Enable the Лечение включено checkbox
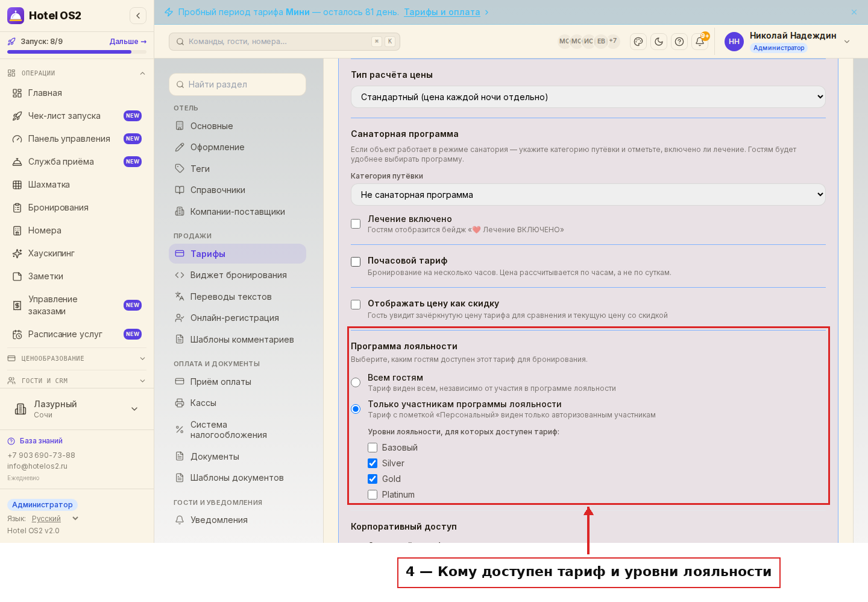The width and height of the screenshot is (868, 602). 356,224
